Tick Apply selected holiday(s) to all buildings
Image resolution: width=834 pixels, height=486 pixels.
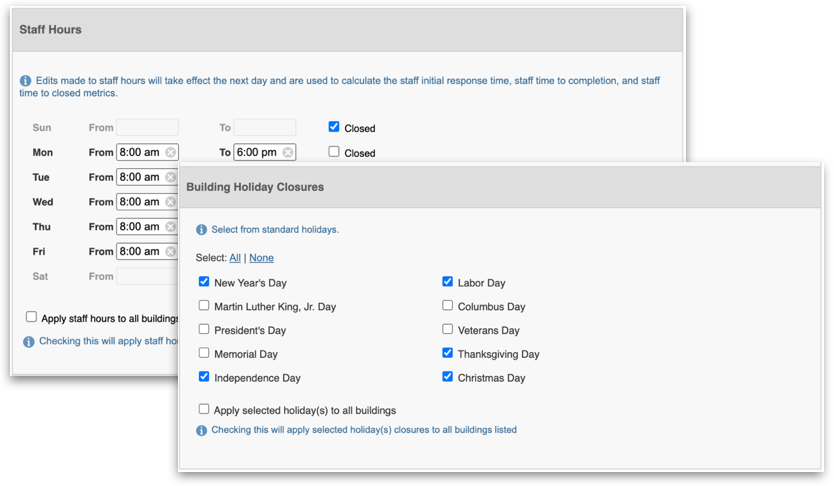point(205,409)
